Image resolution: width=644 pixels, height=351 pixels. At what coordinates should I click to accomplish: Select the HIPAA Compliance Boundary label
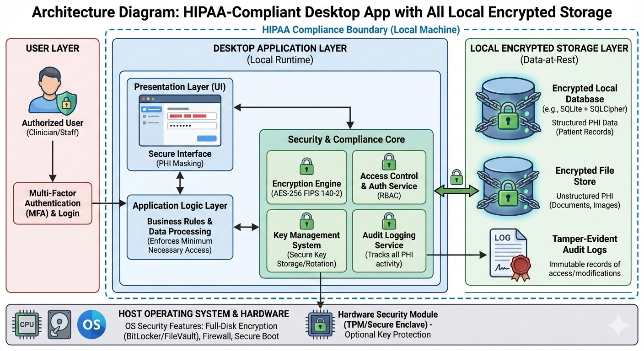359,29
